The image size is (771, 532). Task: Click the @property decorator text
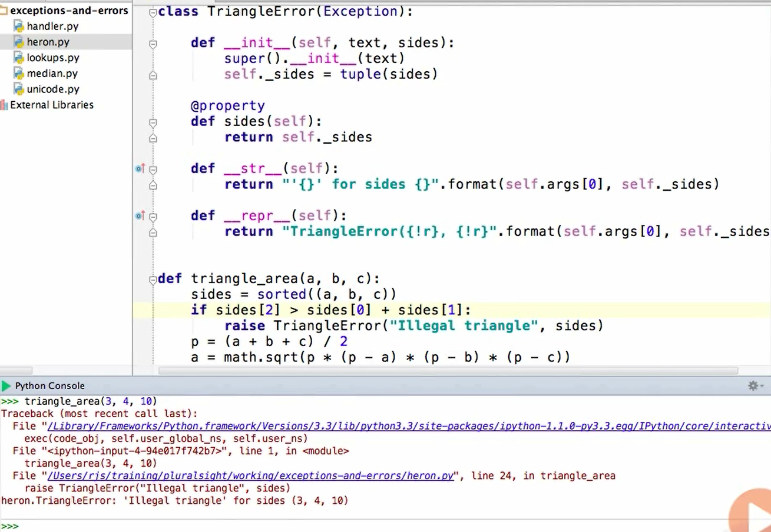228,106
